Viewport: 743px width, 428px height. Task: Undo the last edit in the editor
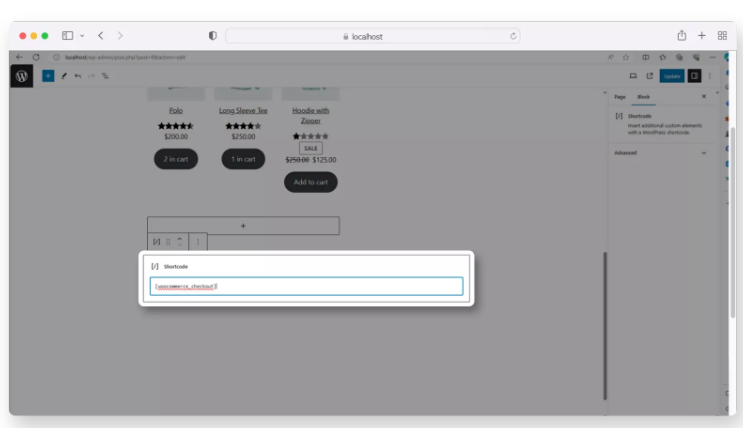(x=77, y=76)
